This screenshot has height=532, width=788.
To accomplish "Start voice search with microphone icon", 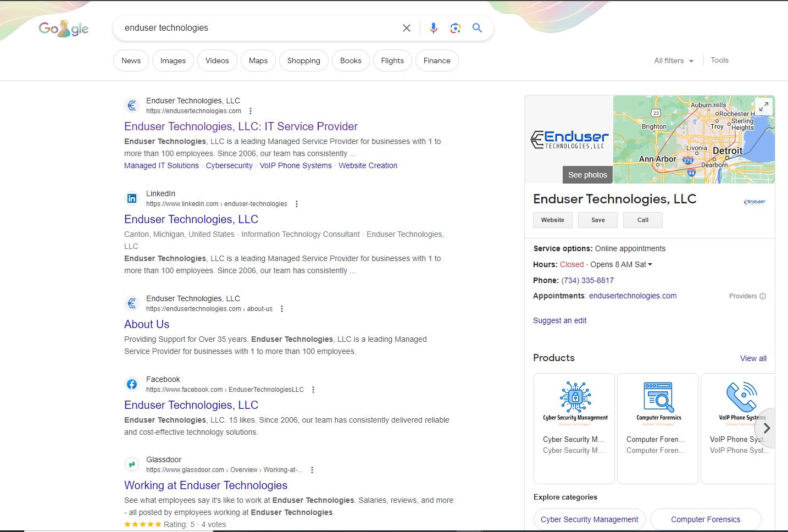I will pos(434,28).
